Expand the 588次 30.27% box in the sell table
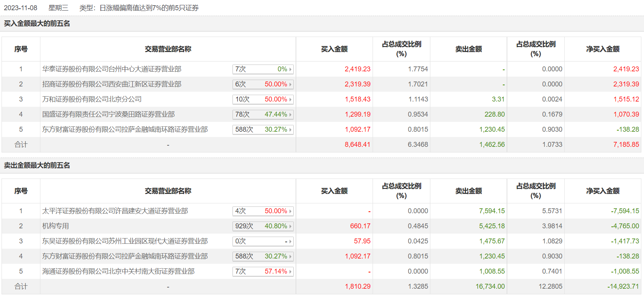Image resolution: width=644 pixels, height=297 pixels. [x=263, y=256]
